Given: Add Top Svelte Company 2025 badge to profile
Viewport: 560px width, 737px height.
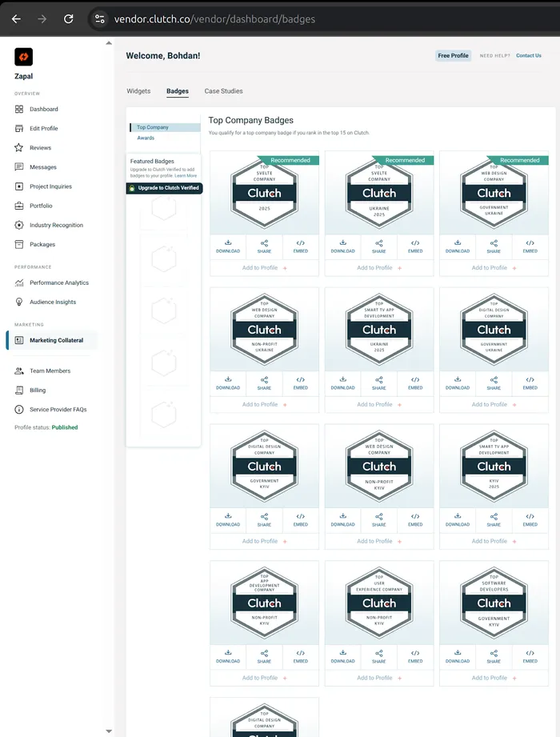Looking at the screenshot, I should point(265,268).
